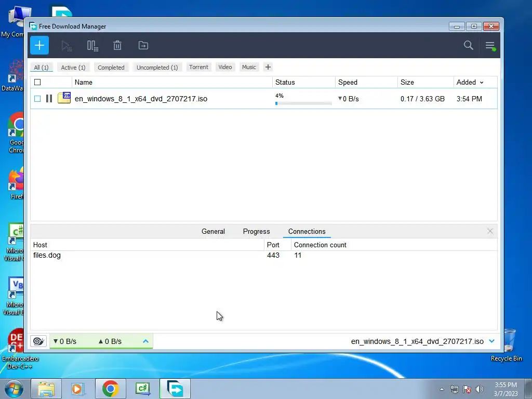Filter by Active (1) downloads

[73, 67]
